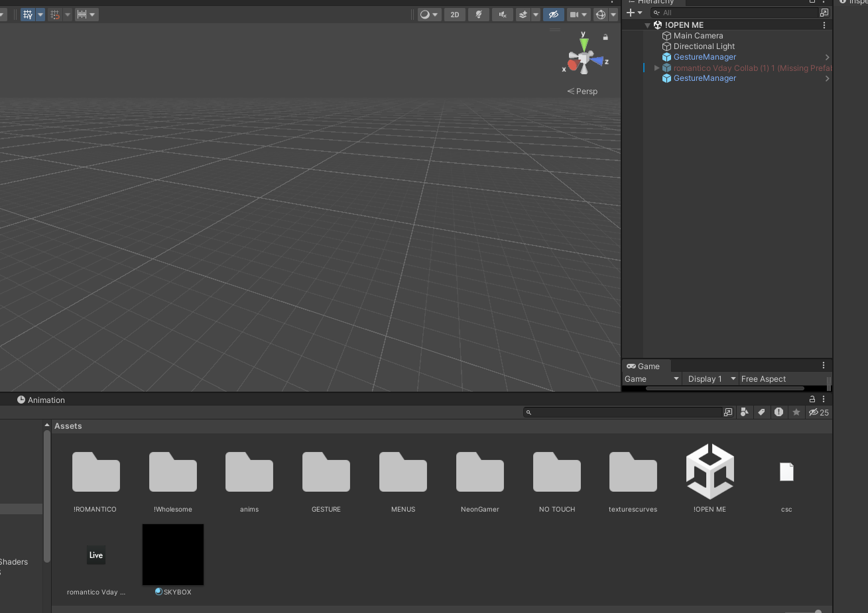Toggle scene lighting button
Screen dimensions: 868x613
(478, 15)
